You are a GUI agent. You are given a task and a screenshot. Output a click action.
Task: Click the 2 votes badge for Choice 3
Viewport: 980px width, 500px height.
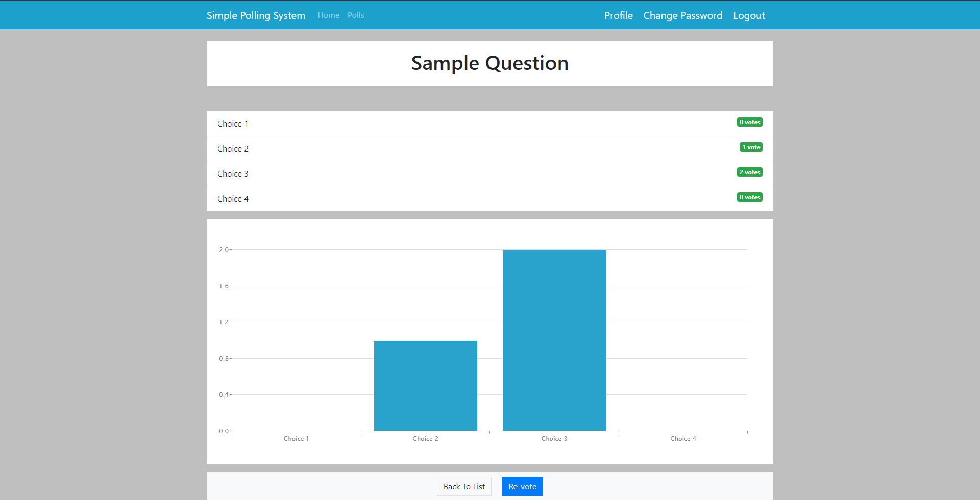point(749,172)
